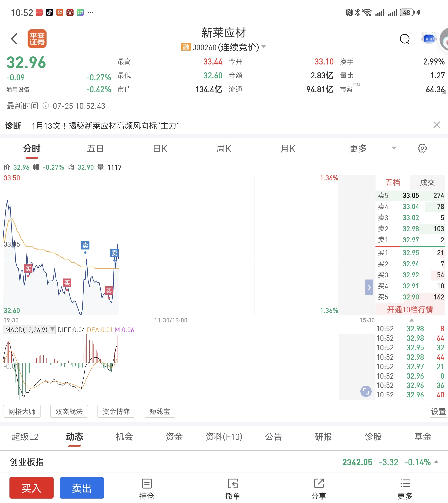This screenshot has height=503, width=448.
Task: Select 买5 price 32.90 row
Action: (410, 297)
